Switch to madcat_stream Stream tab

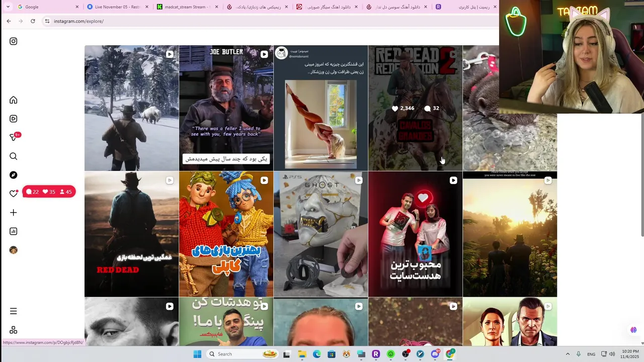point(187,7)
